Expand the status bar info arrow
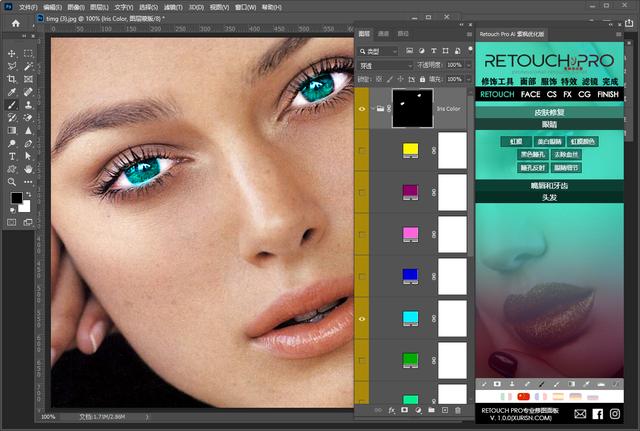This screenshot has width=640, height=431. click(147, 417)
